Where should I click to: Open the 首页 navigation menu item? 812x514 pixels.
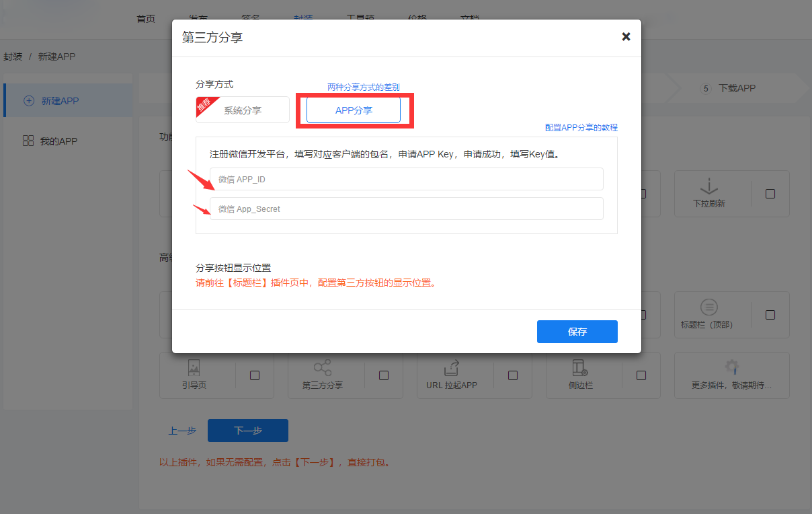tap(146, 19)
